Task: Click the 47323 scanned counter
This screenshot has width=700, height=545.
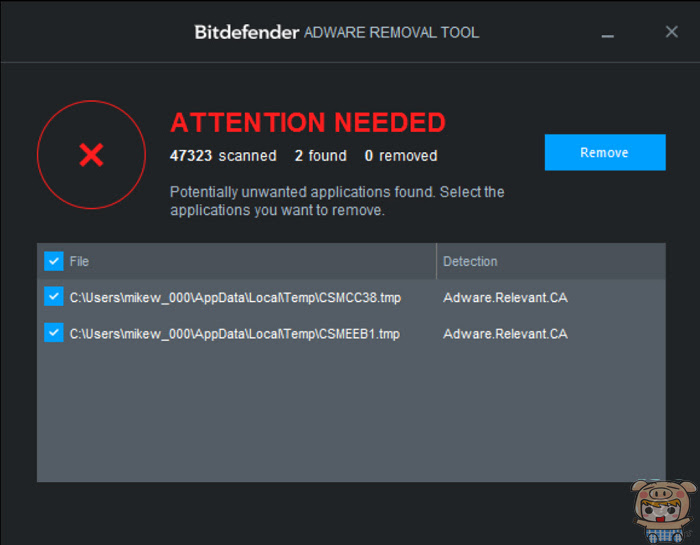Action: point(223,155)
